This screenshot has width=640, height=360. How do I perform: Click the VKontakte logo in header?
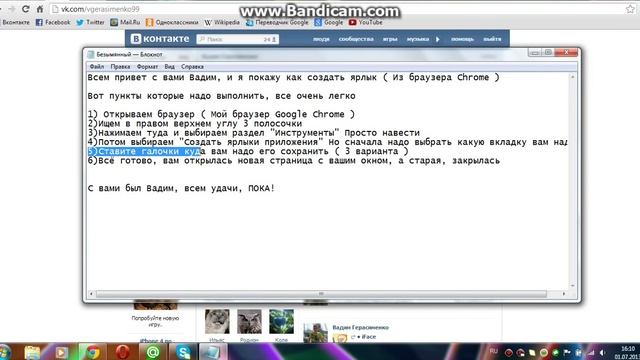coord(160,39)
